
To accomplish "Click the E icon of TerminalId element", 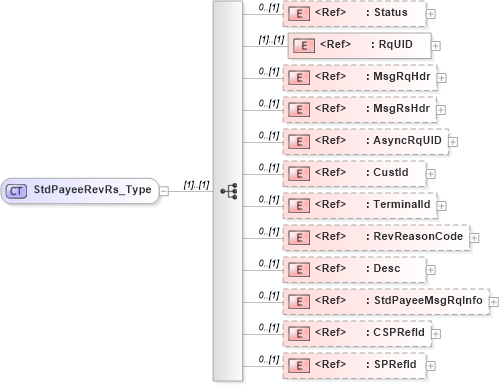I will click(299, 206).
